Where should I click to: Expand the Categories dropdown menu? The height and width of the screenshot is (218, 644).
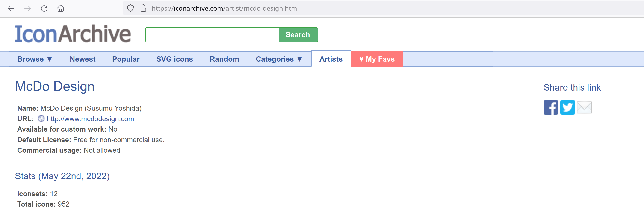click(279, 59)
